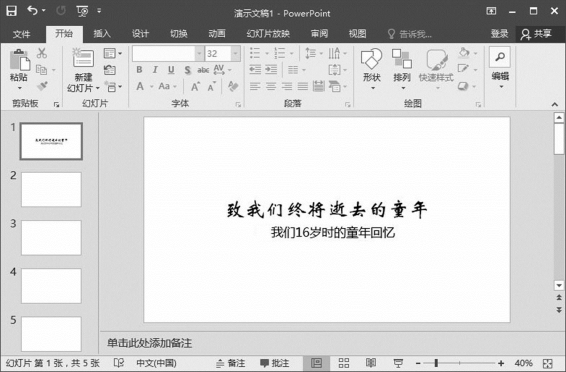566x372 pixels.
Task: Click the Slide Sorter view icon
Action: click(344, 363)
